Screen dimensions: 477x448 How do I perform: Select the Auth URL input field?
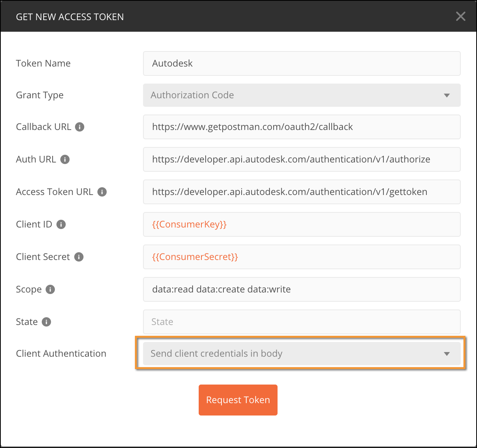coord(302,159)
